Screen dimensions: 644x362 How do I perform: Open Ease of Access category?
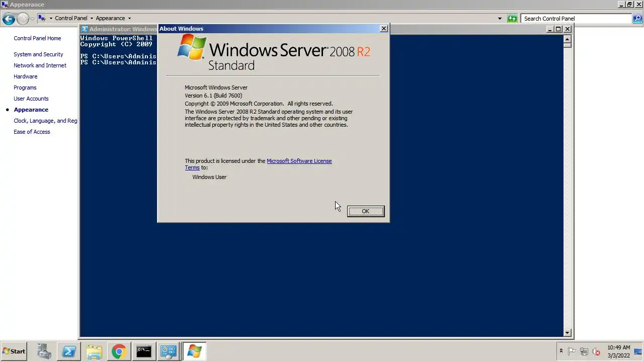(x=32, y=132)
